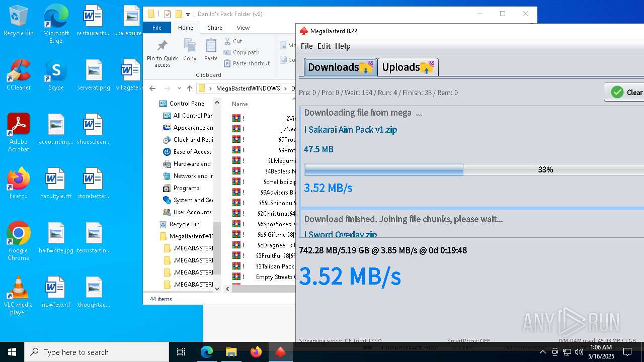The image size is (644, 362).
Task: Select Clock and Region tree item
Action: click(x=188, y=140)
